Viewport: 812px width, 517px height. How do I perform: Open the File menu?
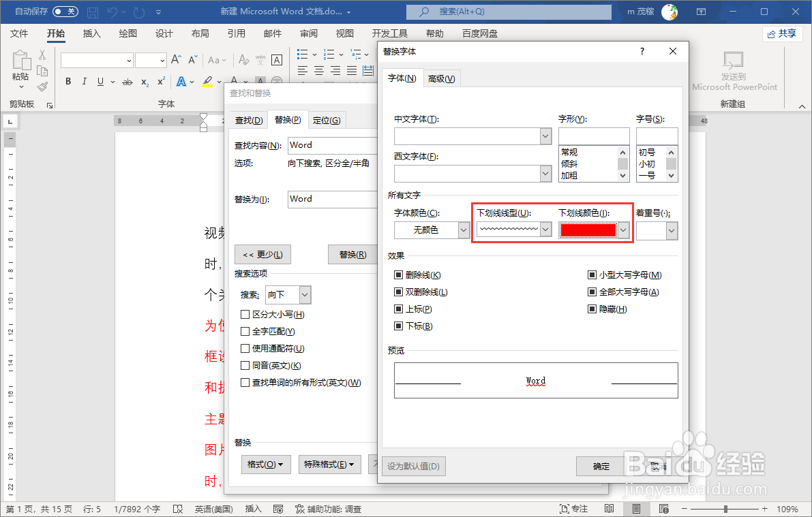click(19, 33)
